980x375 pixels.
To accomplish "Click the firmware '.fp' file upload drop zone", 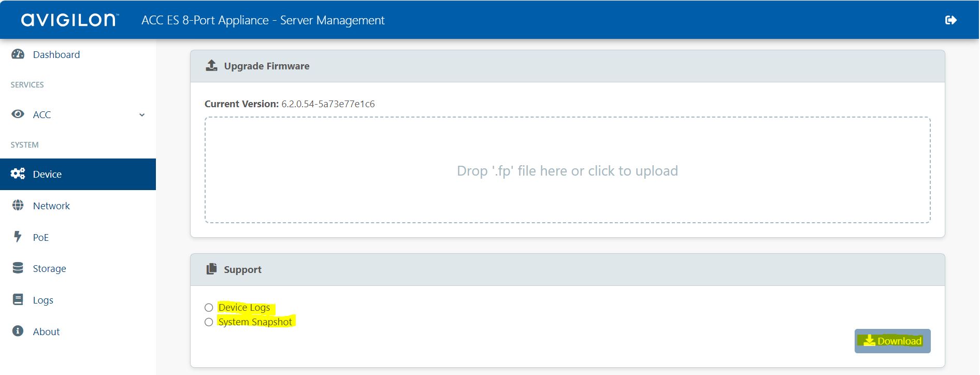I will click(567, 170).
